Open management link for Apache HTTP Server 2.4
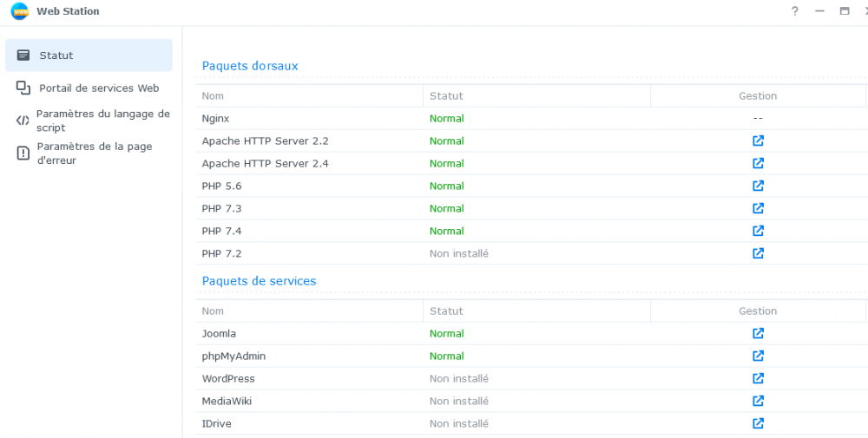The width and height of the screenshot is (868, 438). coord(758,163)
